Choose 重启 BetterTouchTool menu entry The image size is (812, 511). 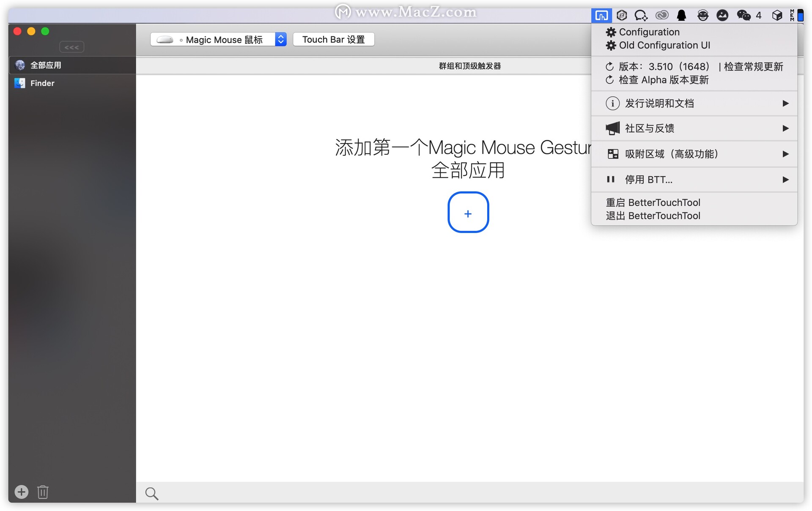[x=694, y=202]
